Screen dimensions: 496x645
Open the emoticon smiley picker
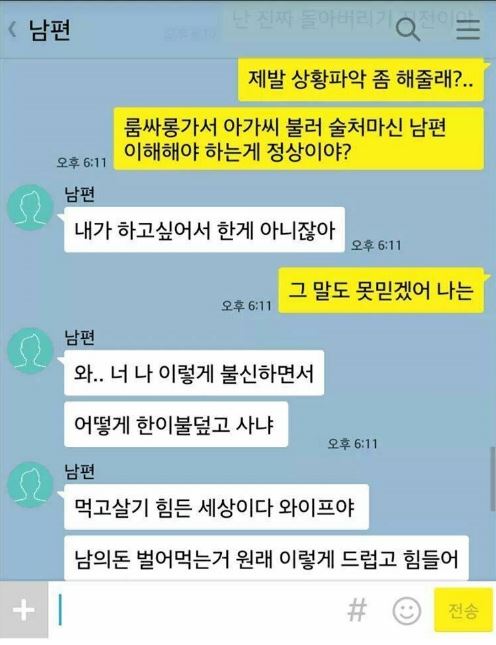[x=407, y=610]
